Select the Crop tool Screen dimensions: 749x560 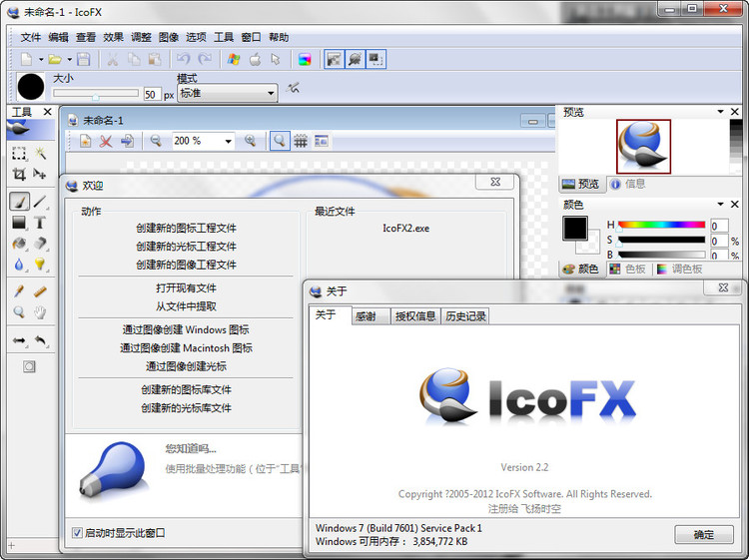(x=19, y=174)
